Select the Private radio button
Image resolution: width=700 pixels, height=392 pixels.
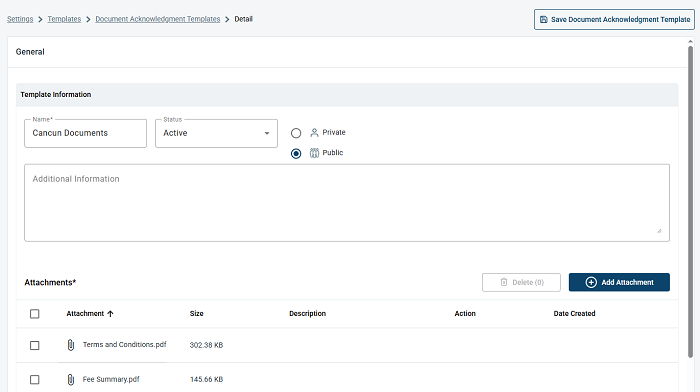tap(296, 133)
